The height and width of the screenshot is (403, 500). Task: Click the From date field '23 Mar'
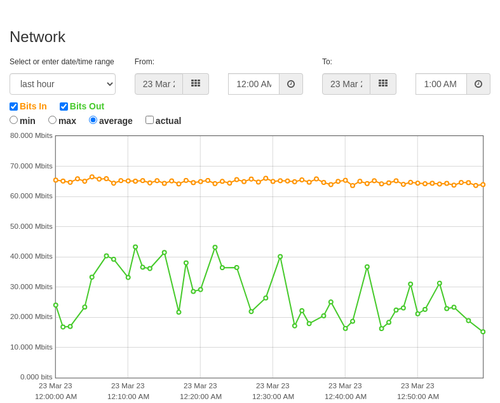click(159, 84)
